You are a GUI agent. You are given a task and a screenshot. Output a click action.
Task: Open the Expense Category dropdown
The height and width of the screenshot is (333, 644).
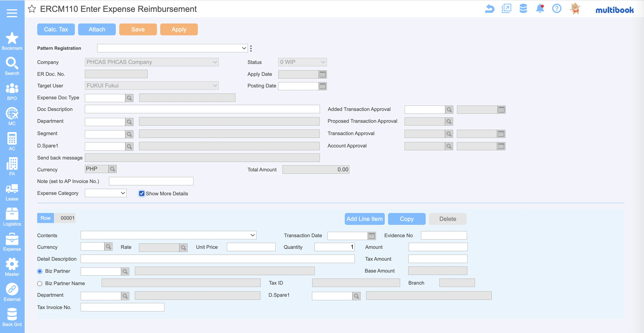click(x=106, y=193)
